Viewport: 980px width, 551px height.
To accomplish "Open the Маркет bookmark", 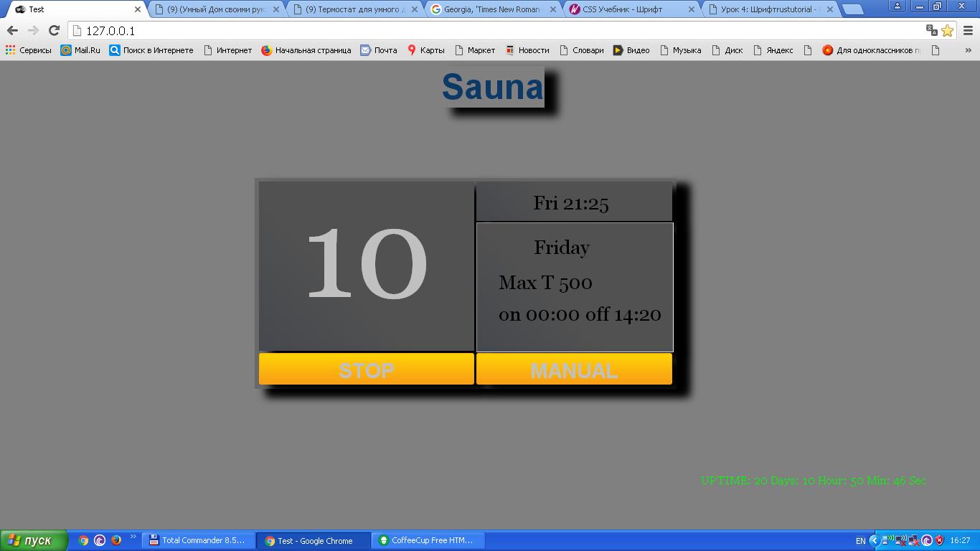I will point(474,50).
